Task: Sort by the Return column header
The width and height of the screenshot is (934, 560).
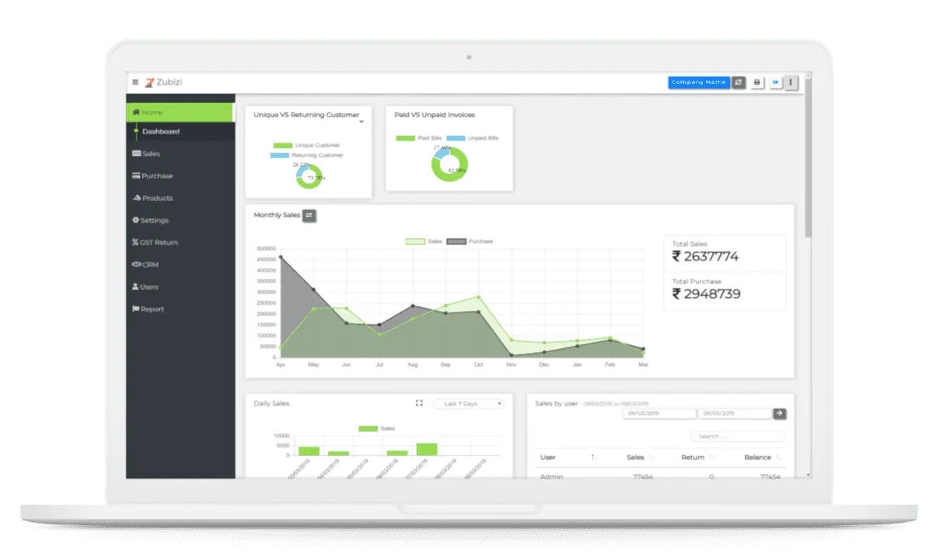Action: click(x=697, y=458)
